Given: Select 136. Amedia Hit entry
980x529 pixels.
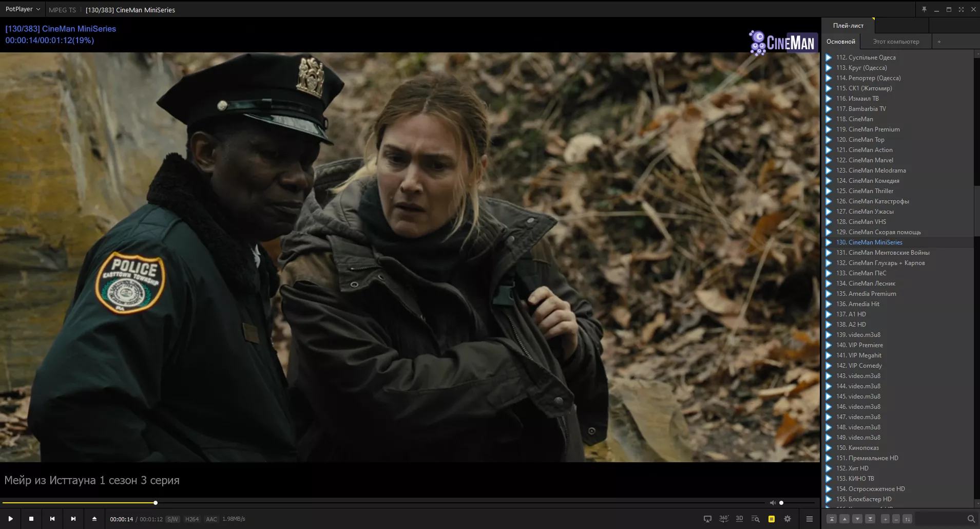Looking at the screenshot, I should (897, 304).
